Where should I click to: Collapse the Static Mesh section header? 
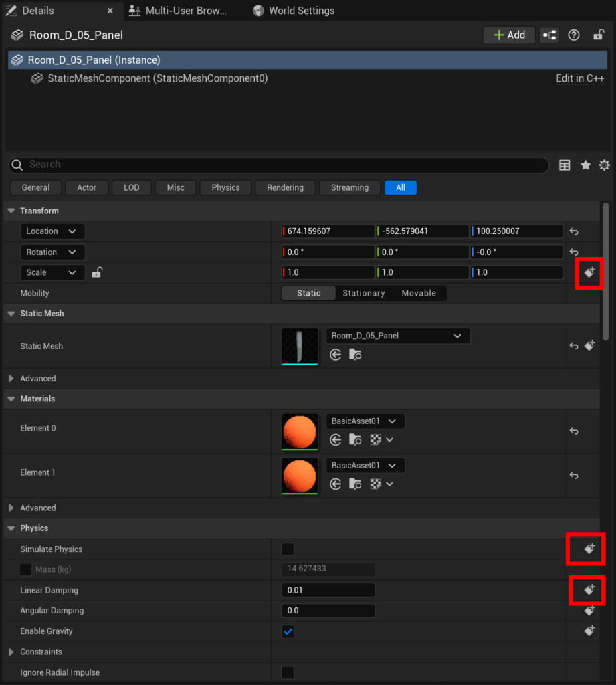[x=11, y=314]
